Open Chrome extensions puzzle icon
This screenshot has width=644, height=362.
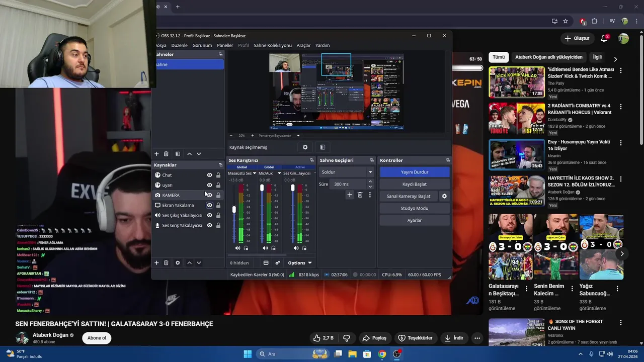click(x=595, y=21)
